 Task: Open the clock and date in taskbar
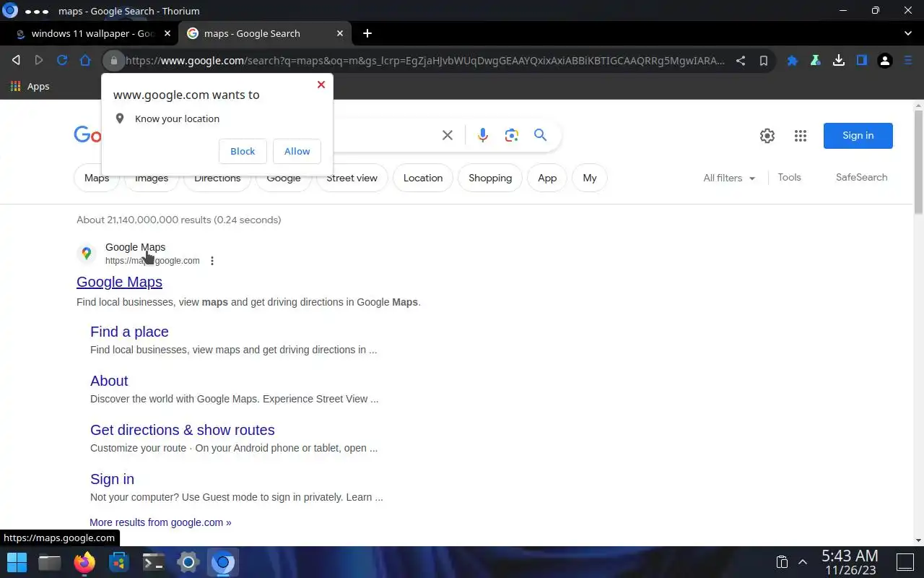point(850,562)
